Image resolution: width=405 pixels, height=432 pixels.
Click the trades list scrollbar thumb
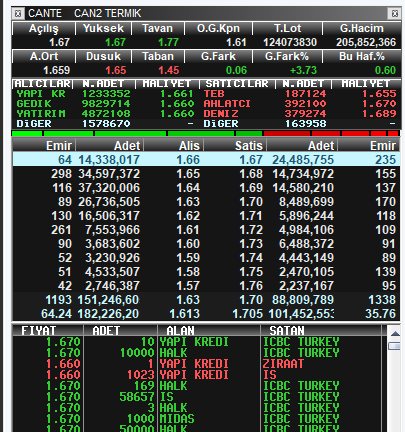[395, 346]
